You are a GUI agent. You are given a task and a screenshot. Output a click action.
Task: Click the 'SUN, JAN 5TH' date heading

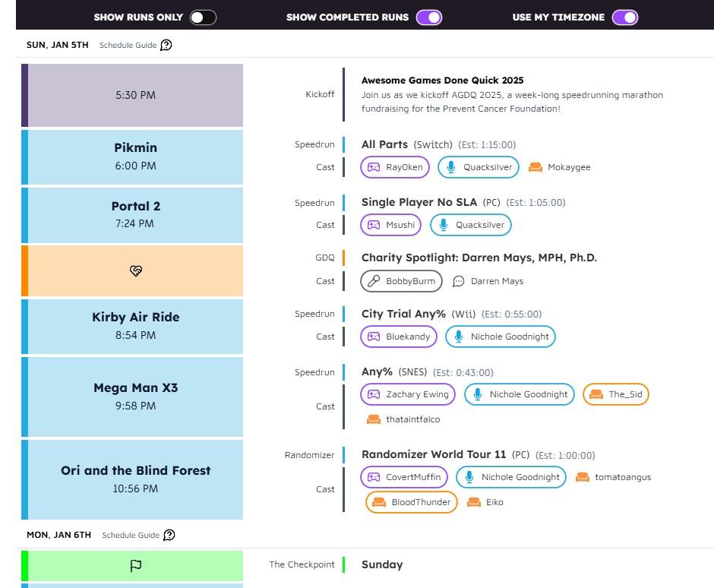(58, 45)
